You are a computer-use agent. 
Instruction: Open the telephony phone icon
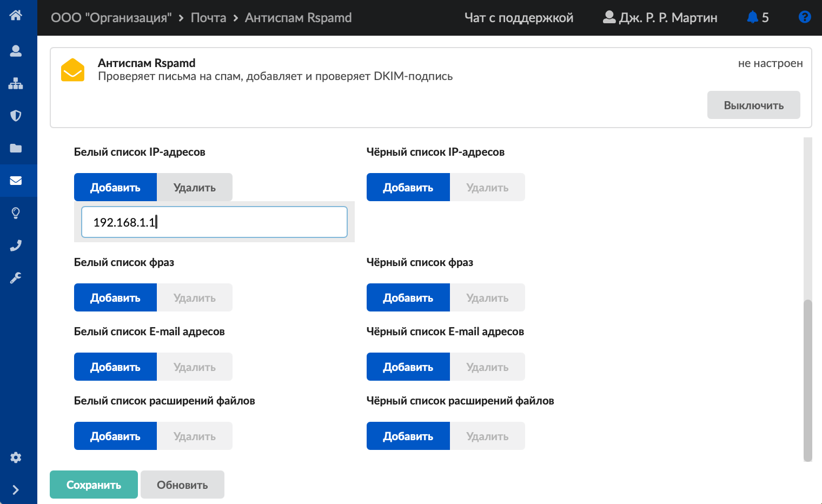point(16,246)
